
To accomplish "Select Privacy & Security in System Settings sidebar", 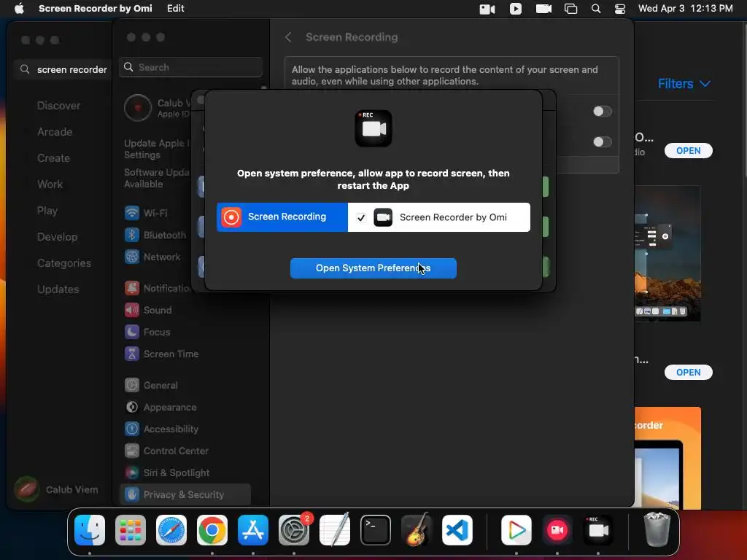I will click(185, 495).
